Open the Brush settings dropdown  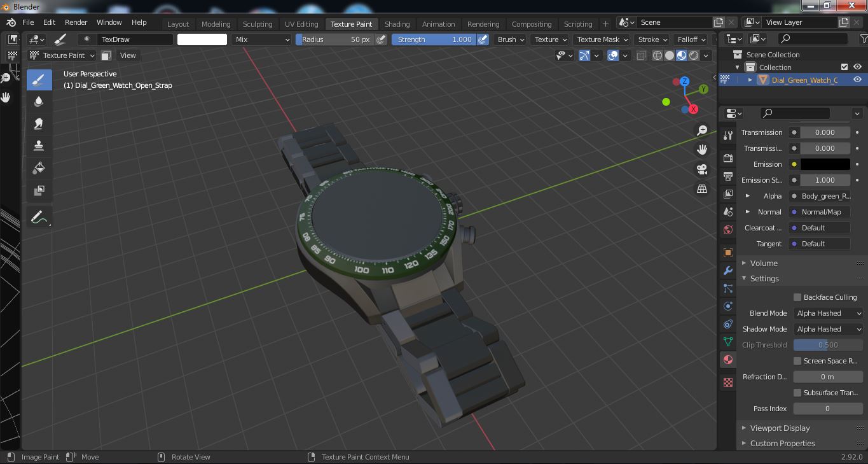tap(511, 39)
